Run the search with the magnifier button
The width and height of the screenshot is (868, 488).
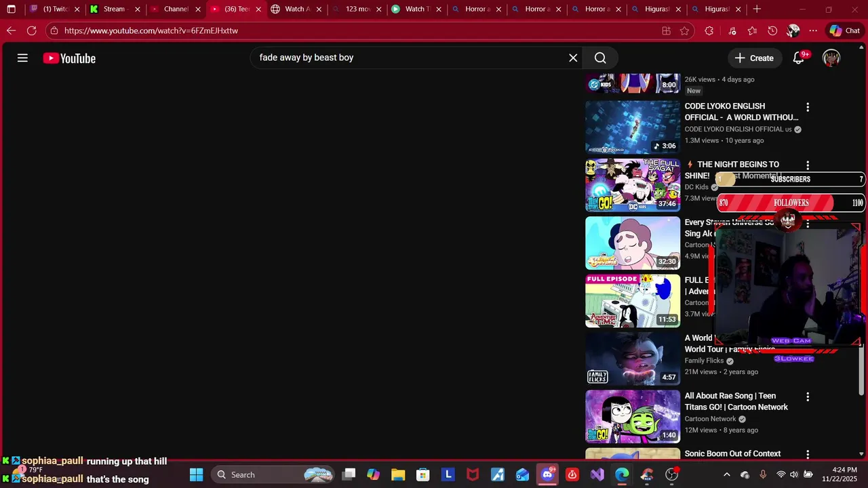pyautogui.click(x=600, y=58)
